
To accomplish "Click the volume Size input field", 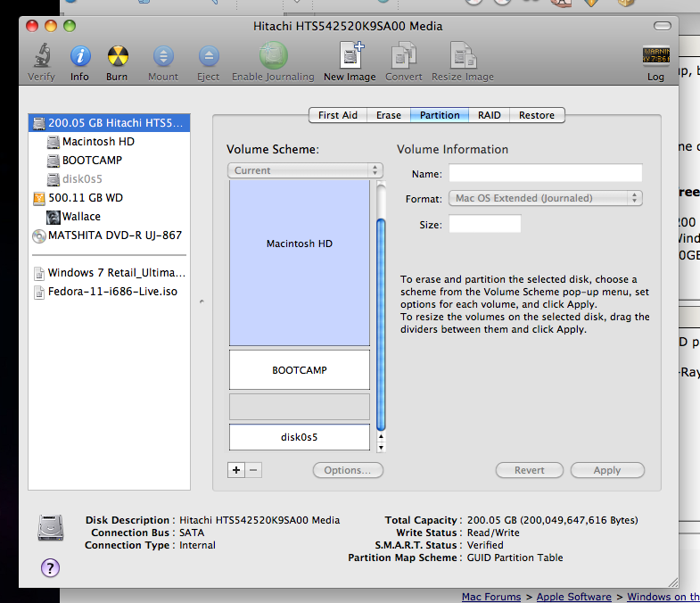I will click(x=485, y=224).
